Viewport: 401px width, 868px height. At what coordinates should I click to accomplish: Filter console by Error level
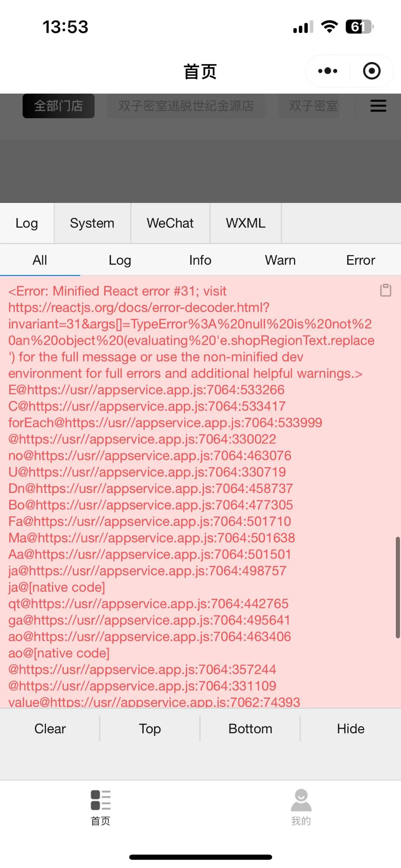point(361,260)
